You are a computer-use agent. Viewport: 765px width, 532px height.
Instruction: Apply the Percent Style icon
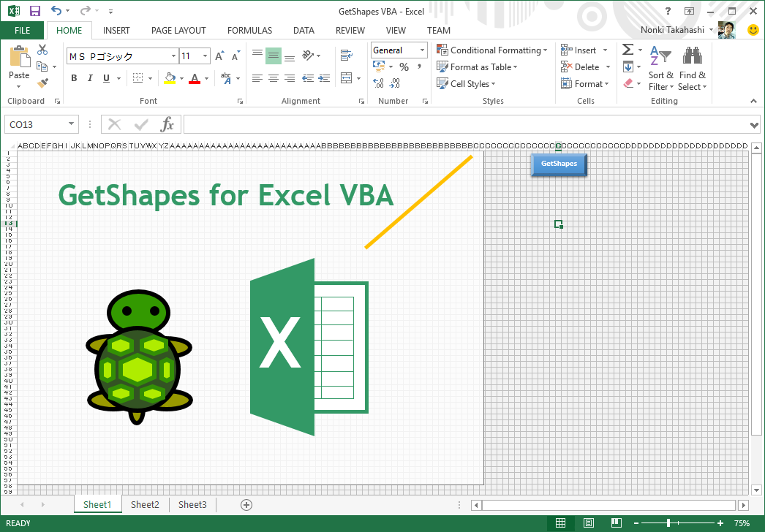click(403, 66)
